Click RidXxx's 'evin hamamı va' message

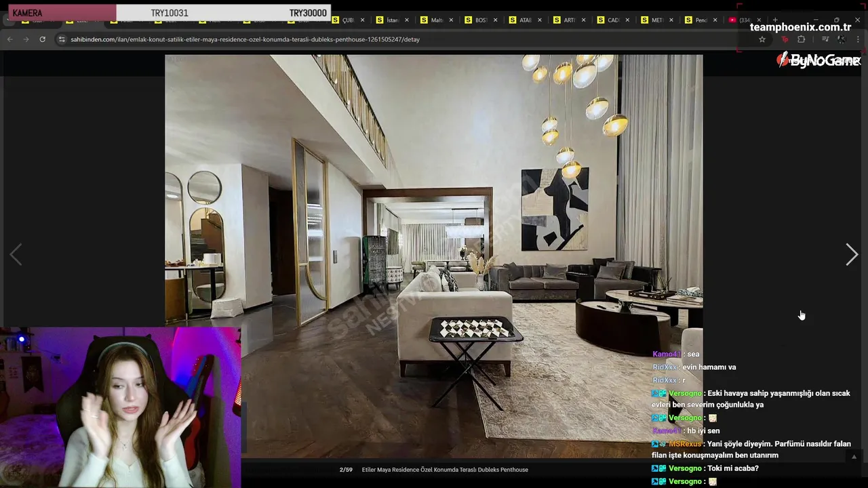coord(694,367)
